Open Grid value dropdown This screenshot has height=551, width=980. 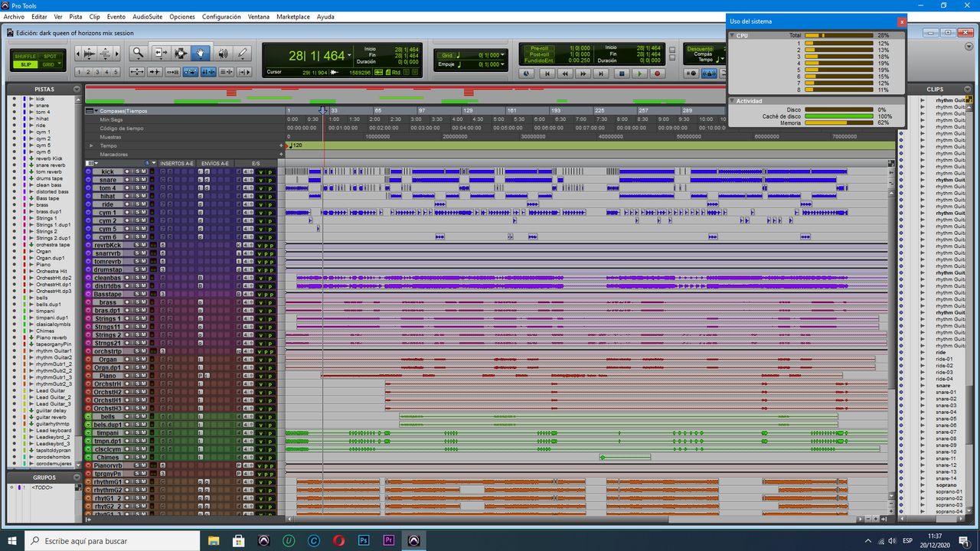click(x=503, y=55)
